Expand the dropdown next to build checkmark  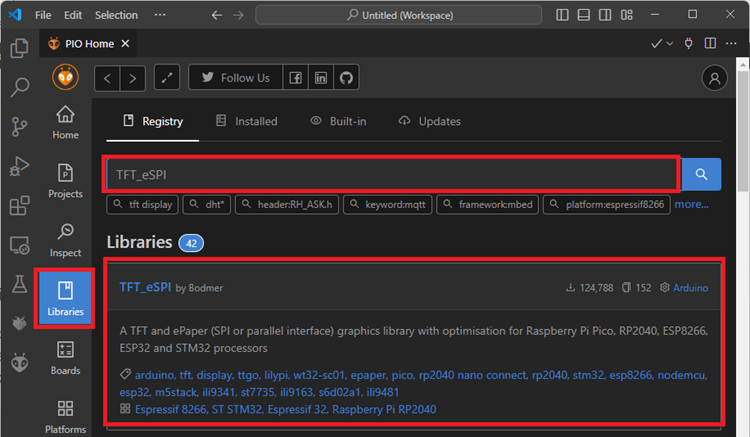pos(670,44)
